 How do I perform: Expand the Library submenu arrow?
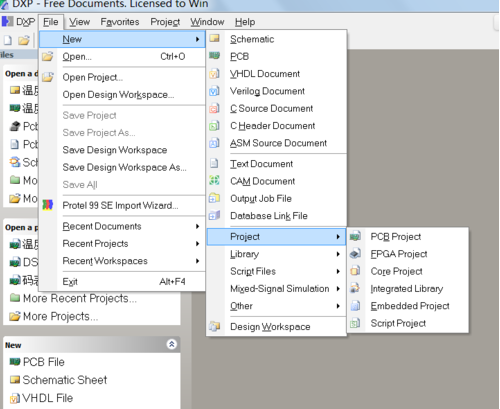[x=338, y=254]
